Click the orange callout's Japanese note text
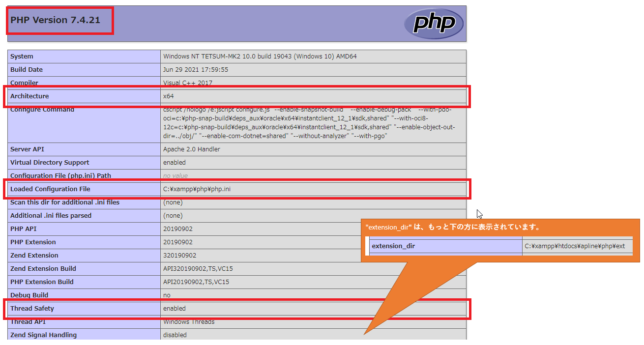 click(453, 228)
